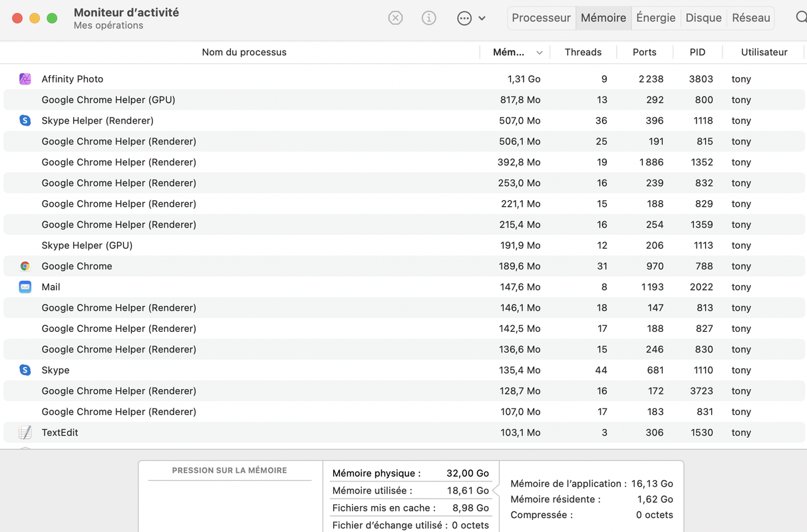Viewport: 807px width, 532px height.
Task: Click the TextEdit app icon
Action: pos(25,432)
